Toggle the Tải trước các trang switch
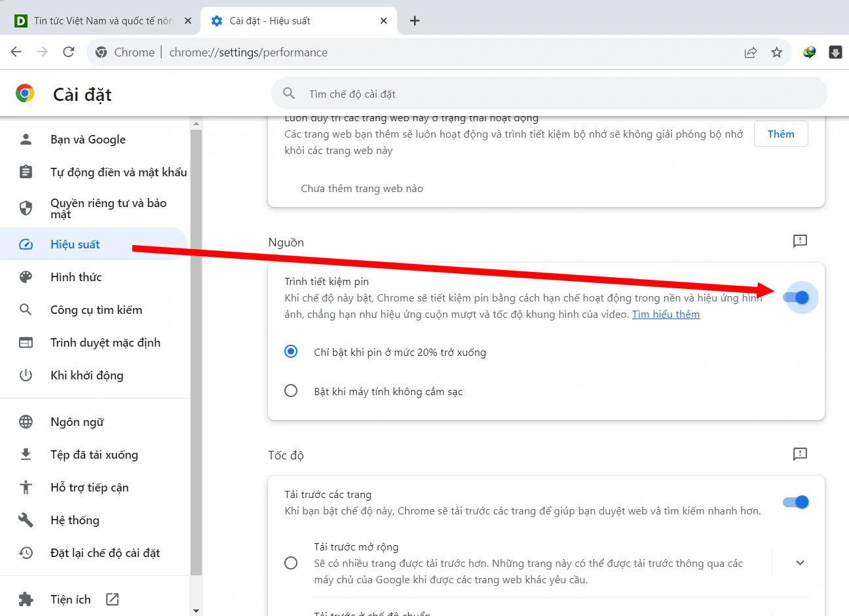Image resolution: width=849 pixels, height=616 pixels. point(796,502)
